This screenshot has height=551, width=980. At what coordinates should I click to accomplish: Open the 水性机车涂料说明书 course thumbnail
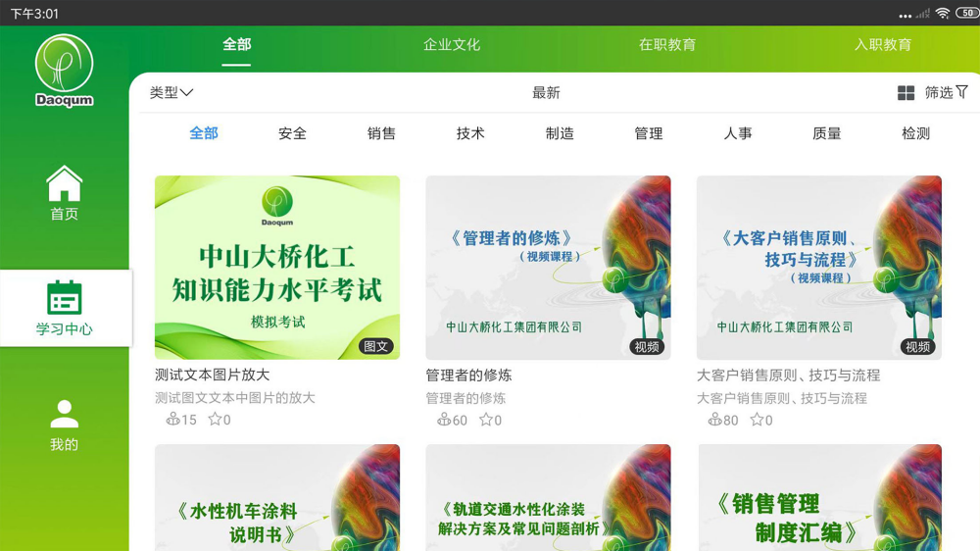coord(277,498)
